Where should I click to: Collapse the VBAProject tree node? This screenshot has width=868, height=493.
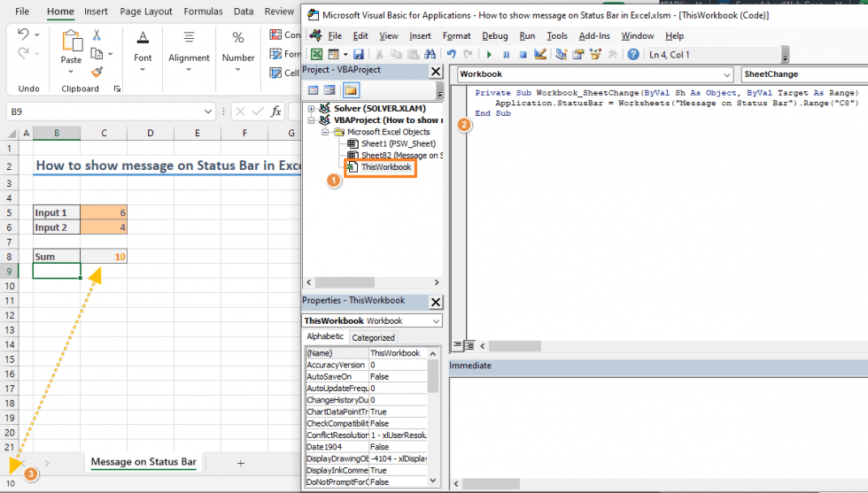(311, 120)
